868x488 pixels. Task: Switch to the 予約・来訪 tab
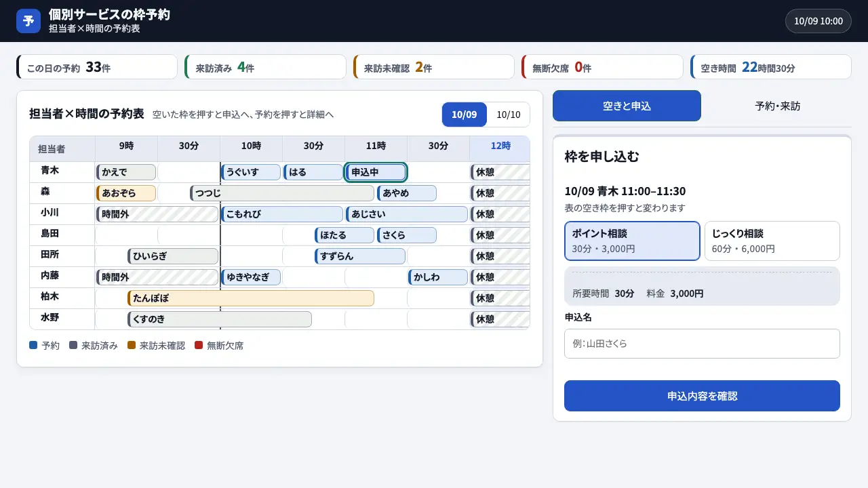777,106
